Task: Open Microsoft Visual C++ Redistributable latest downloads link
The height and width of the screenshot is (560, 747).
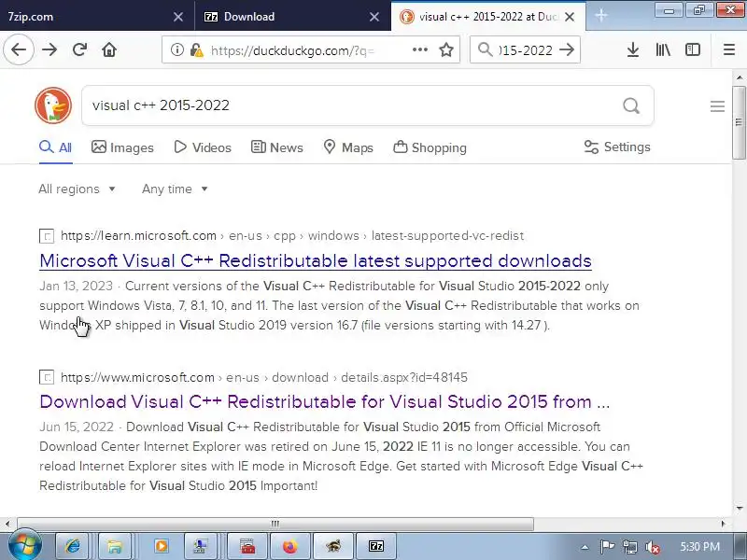Action: coord(316,260)
